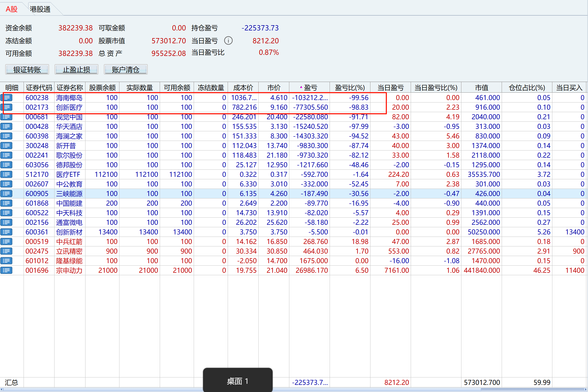
Task: Open detail icon for 视觉中国 row
Action: 6,117
